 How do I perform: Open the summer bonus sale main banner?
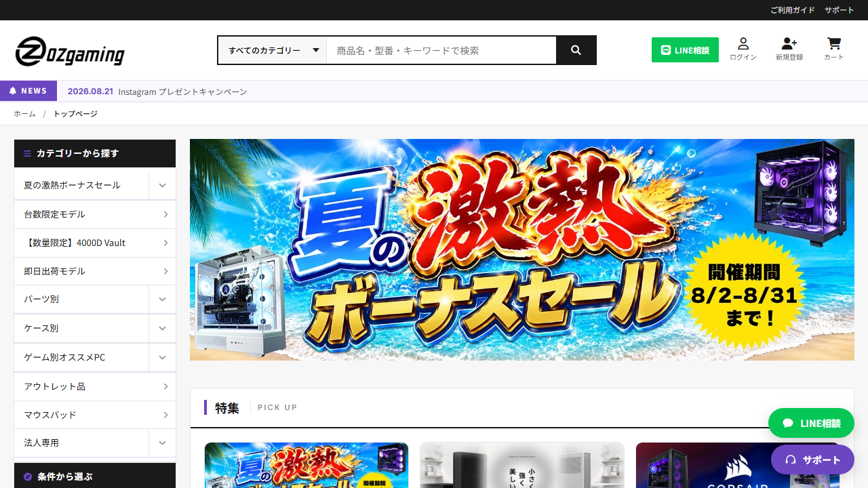coord(522,249)
